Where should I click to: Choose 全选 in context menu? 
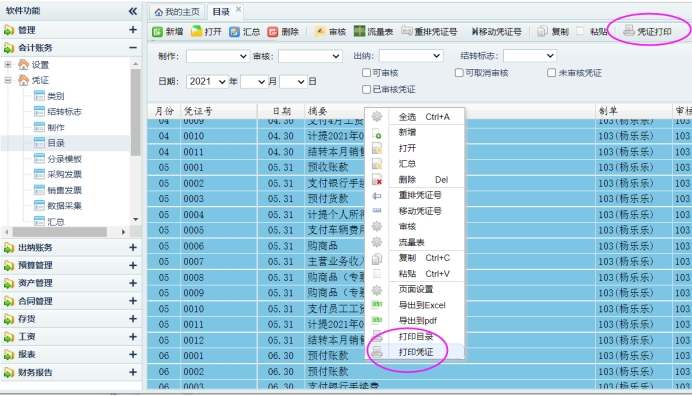[x=415, y=117]
